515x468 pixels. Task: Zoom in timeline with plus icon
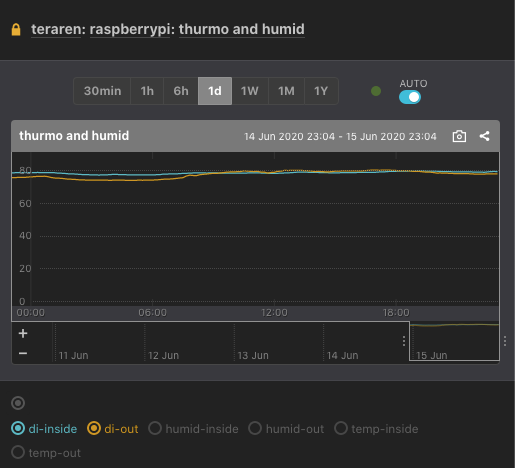(23, 333)
